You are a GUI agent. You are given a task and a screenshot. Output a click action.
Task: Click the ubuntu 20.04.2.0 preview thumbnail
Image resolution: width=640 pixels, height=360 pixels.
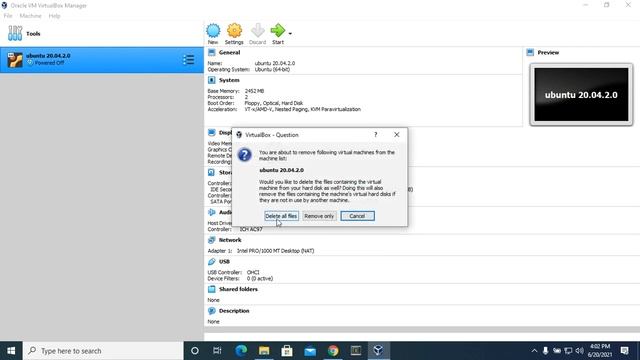click(x=581, y=95)
